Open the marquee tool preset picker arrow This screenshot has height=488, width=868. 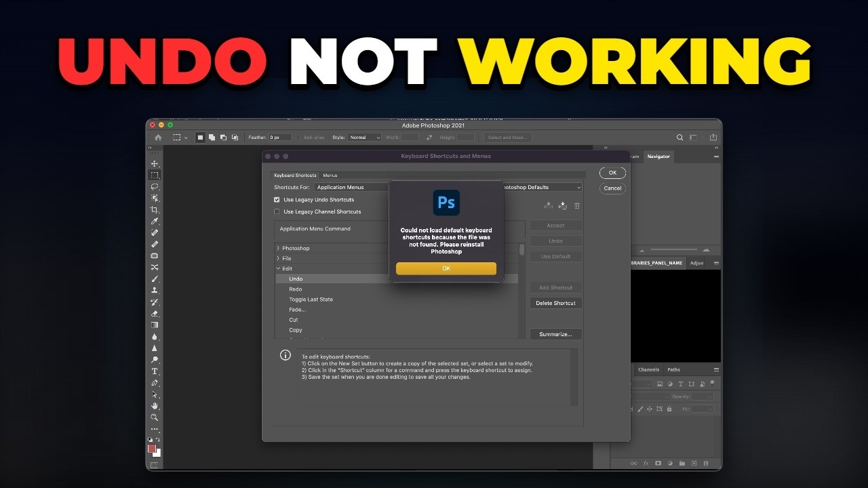coord(186,138)
